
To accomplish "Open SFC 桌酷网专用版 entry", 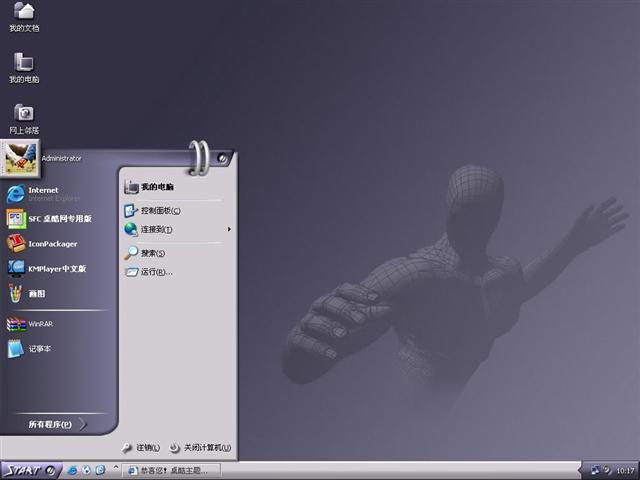I will coord(58,218).
